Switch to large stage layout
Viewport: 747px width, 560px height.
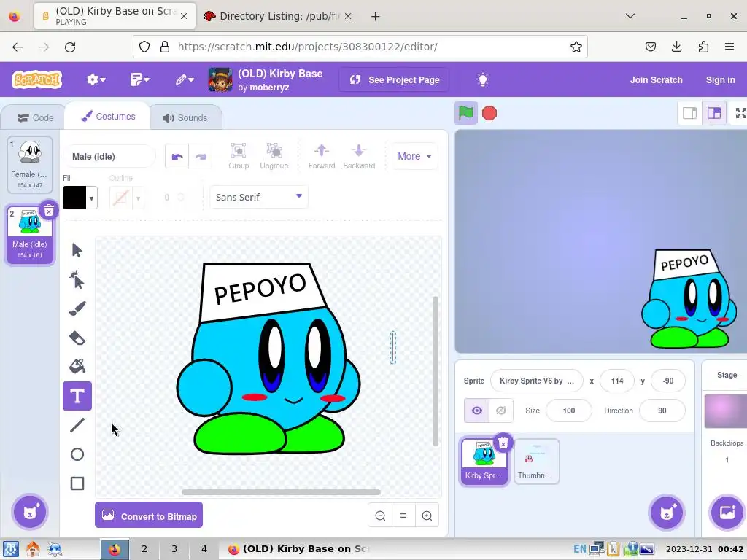coord(713,113)
